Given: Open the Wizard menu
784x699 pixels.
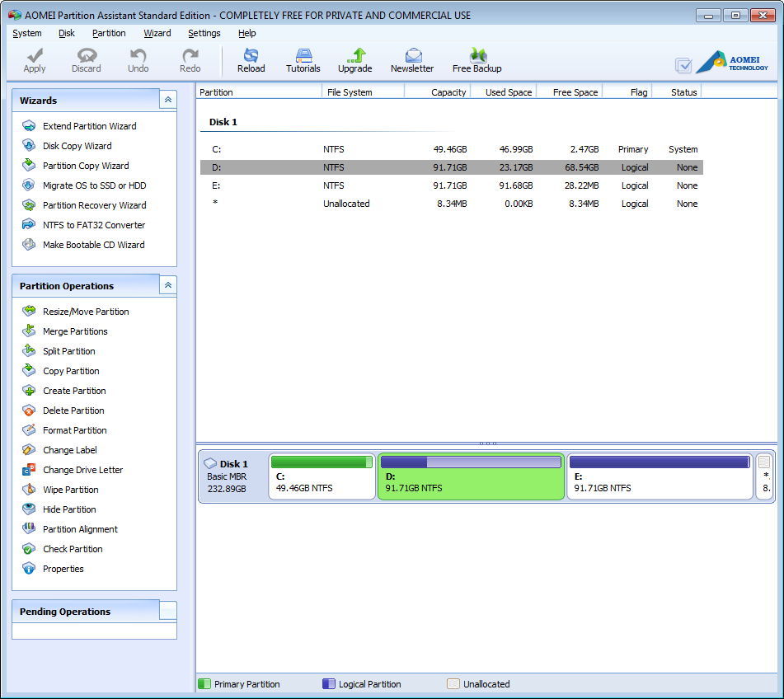Looking at the screenshot, I should click(x=157, y=33).
